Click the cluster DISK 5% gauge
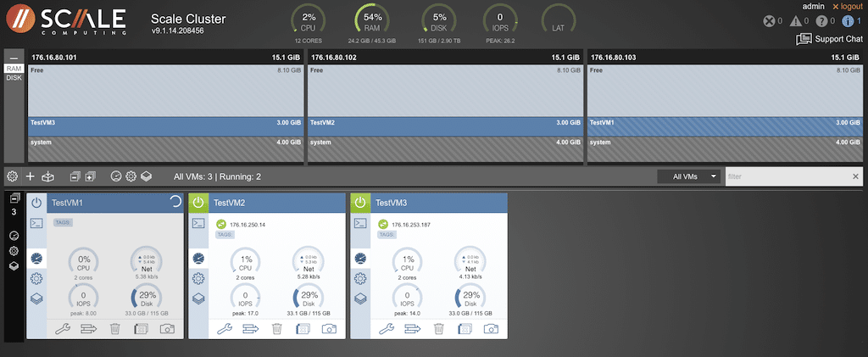Screen dimensions: 868x357 [x=439, y=21]
